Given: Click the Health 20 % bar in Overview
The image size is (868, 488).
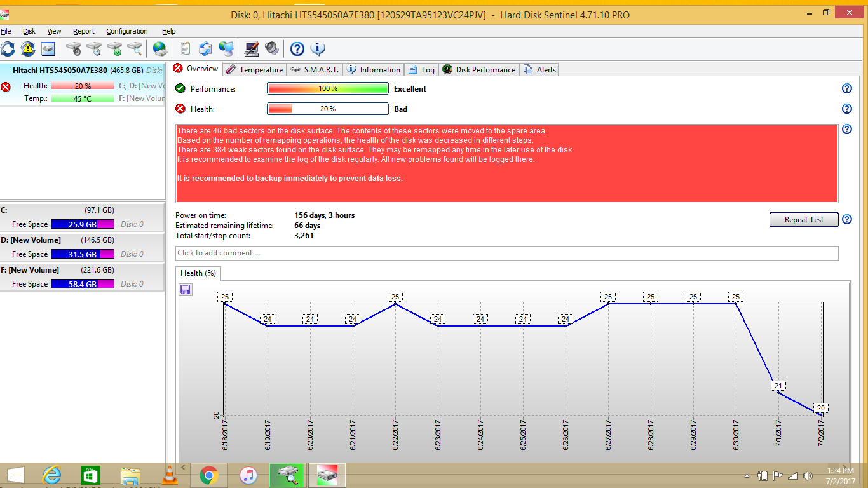Looking at the screenshot, I should 328,109.
